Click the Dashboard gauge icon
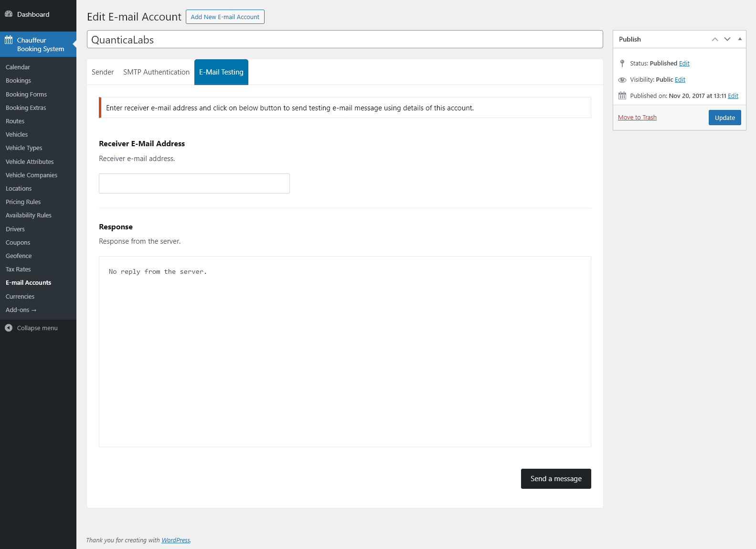 pyautogui.click(x=9, y=14)
